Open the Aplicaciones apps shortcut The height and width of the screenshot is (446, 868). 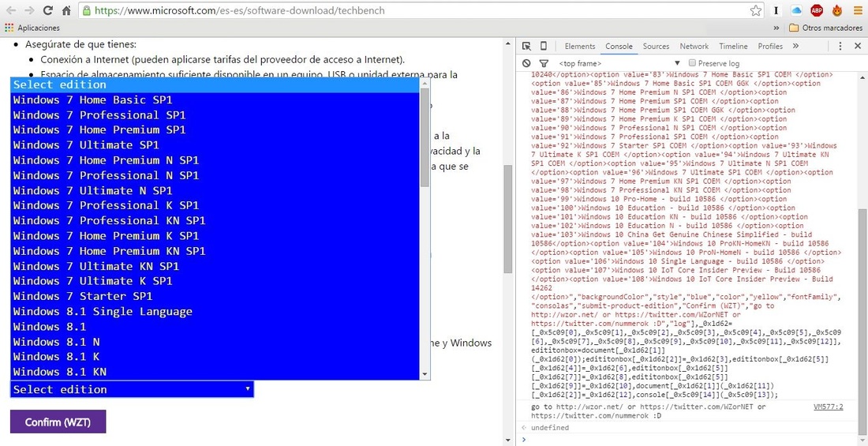(32, 27)
